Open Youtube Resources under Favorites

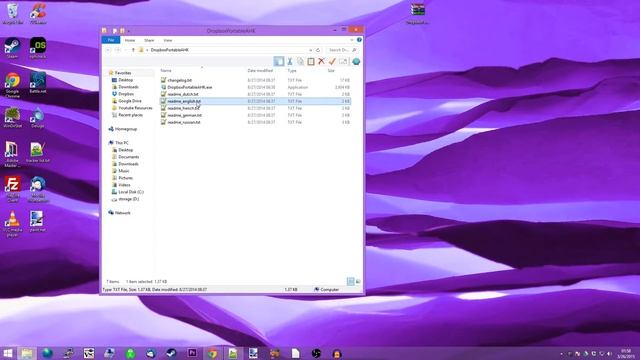point(135,108)
